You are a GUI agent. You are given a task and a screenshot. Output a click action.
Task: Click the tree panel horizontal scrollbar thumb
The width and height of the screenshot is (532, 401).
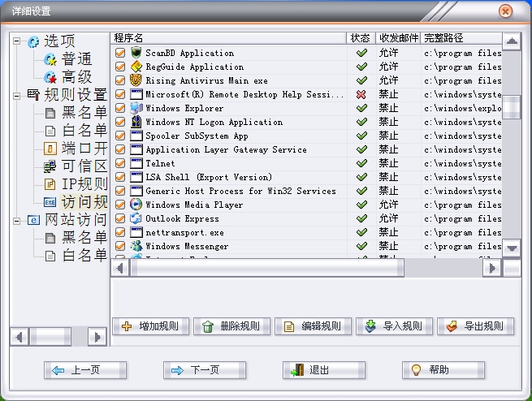(x=50, y=337)
